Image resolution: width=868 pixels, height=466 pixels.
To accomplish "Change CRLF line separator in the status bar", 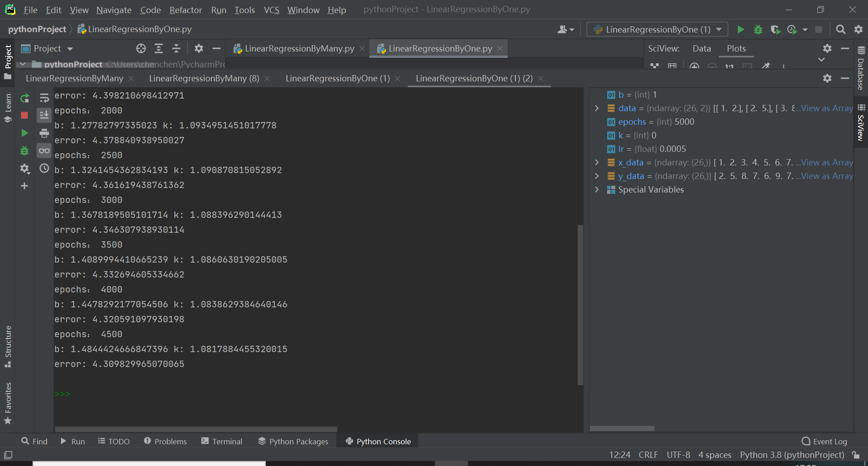I will tap(648, 455).
